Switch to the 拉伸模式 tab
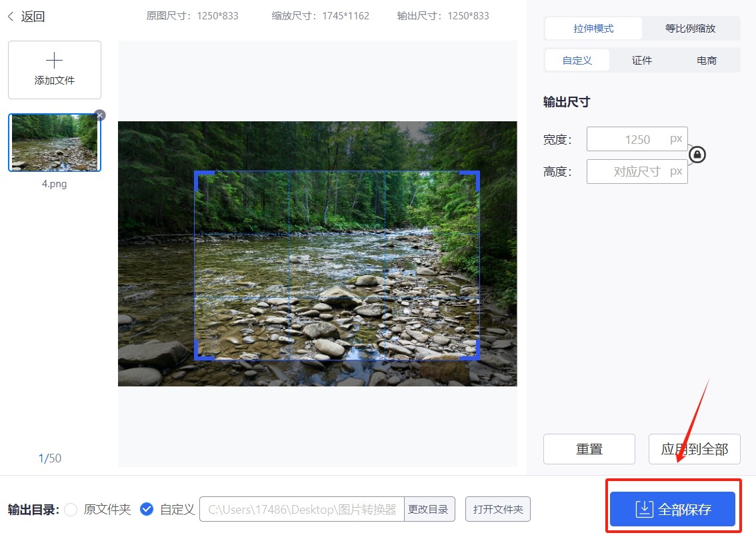 click(593, 29)
